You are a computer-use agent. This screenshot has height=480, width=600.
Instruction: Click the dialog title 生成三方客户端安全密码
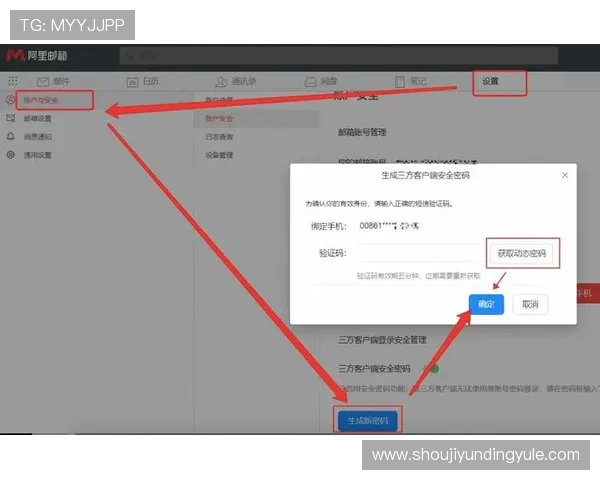pos(425,175)
